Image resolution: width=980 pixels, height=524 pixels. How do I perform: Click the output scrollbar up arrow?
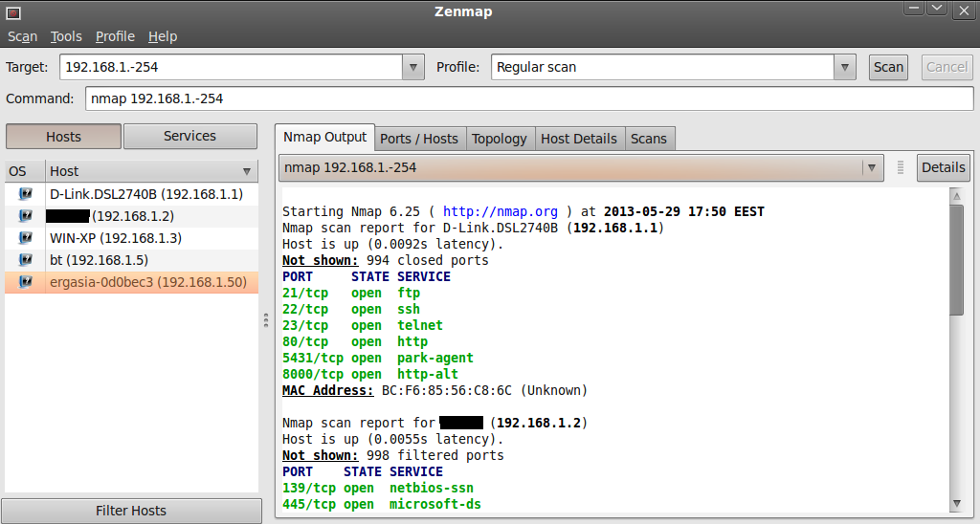click(956, 196)
